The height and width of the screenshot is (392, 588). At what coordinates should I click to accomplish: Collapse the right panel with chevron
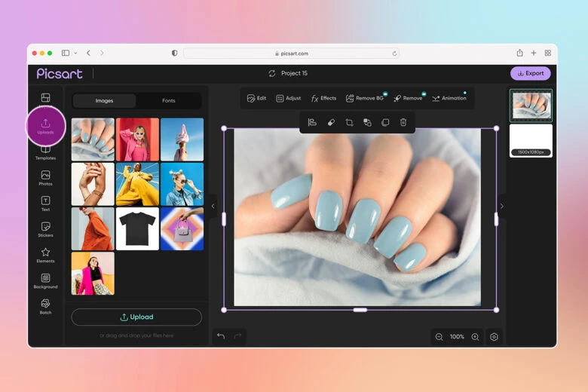click(502, 206)
